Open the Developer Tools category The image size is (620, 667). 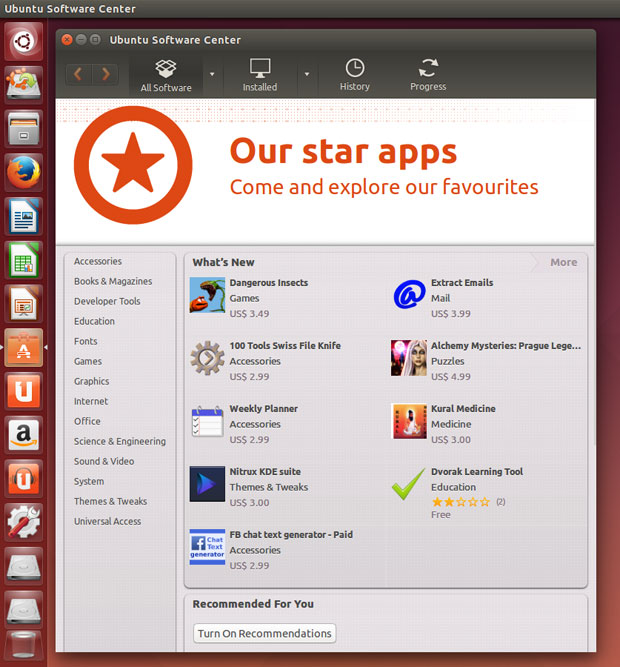pyautogui.click(x=107, y=301)
